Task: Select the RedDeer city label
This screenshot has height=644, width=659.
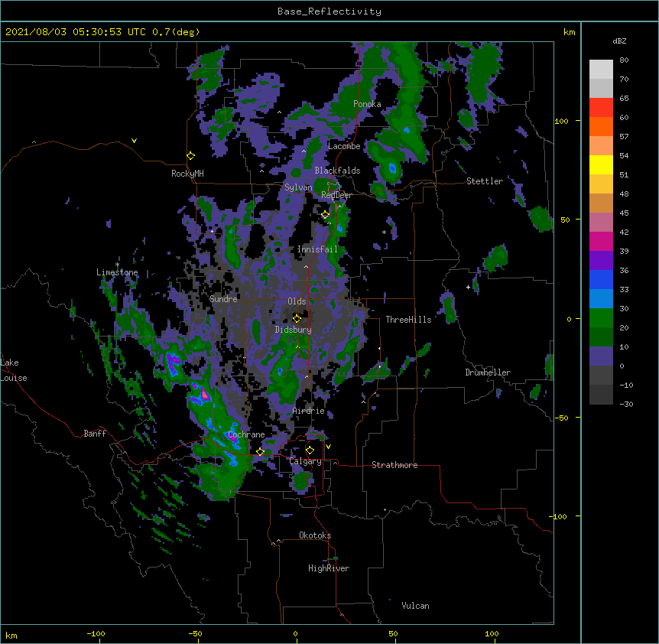Action: (x=336, y=195)
